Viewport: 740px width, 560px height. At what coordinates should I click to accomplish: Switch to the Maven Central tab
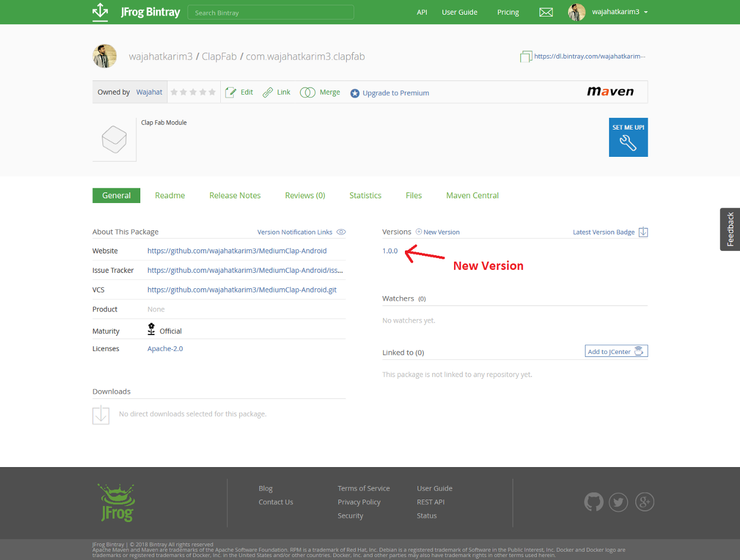[x=472, y=195]
